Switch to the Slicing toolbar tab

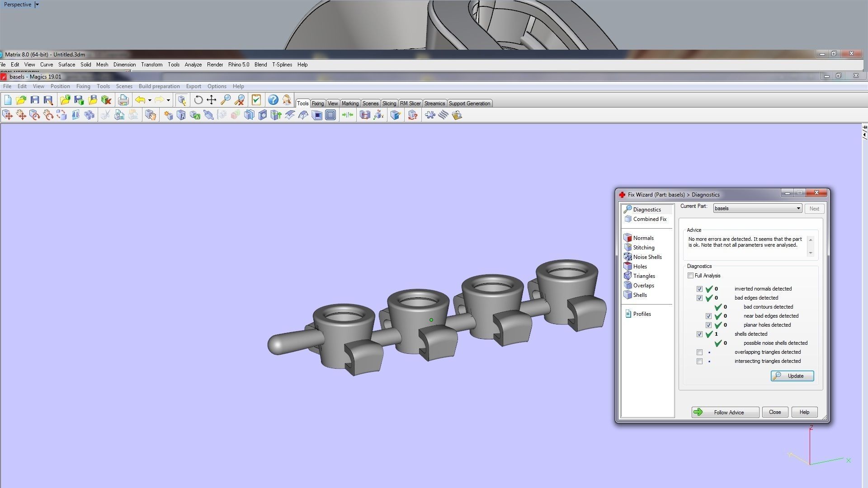click(389, 103)
